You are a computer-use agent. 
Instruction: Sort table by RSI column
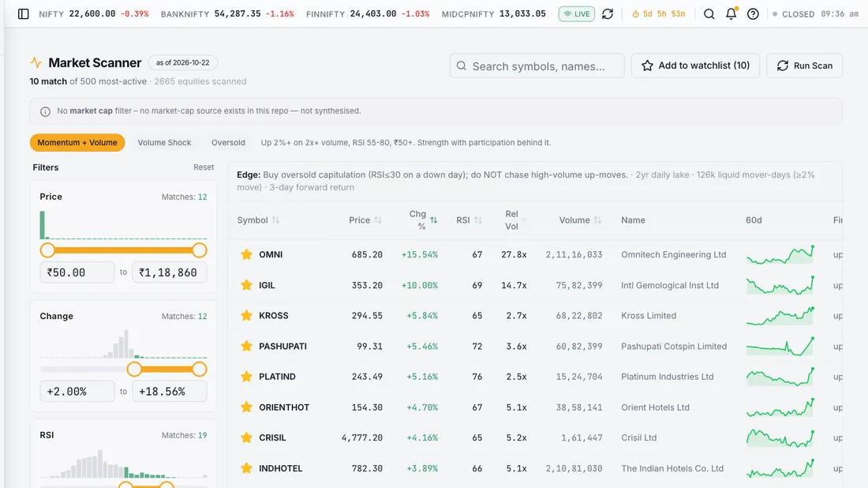[469, 220]
